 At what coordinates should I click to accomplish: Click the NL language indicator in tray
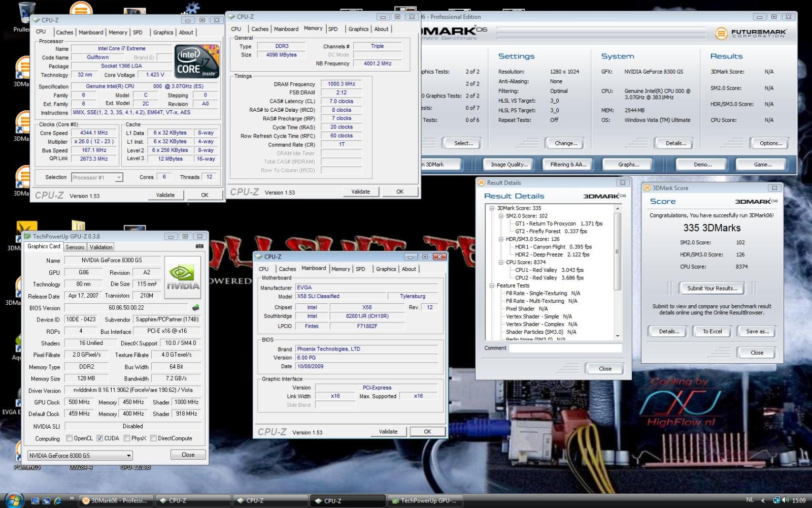(x=750, y=500)
